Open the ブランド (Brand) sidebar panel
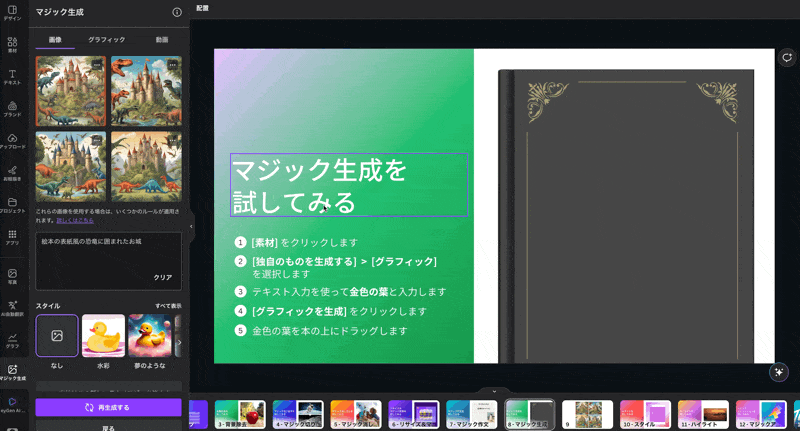Screen dimensions: 800x431 pyautogui.click(x=12, y=108)
